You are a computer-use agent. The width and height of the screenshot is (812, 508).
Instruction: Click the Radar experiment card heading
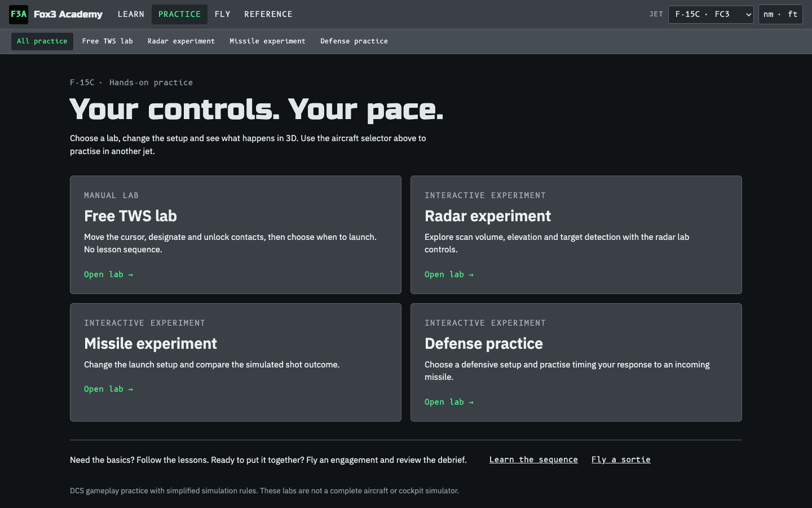point(488,216)
